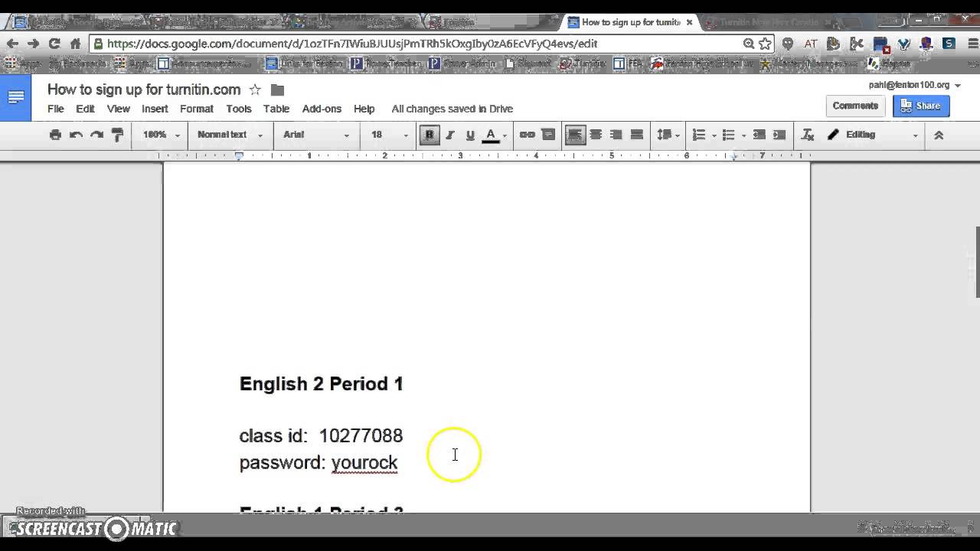This screenshot has width=980, height=551.
Task: Open the Editing mode dropdown
Action: coord(872,135)
